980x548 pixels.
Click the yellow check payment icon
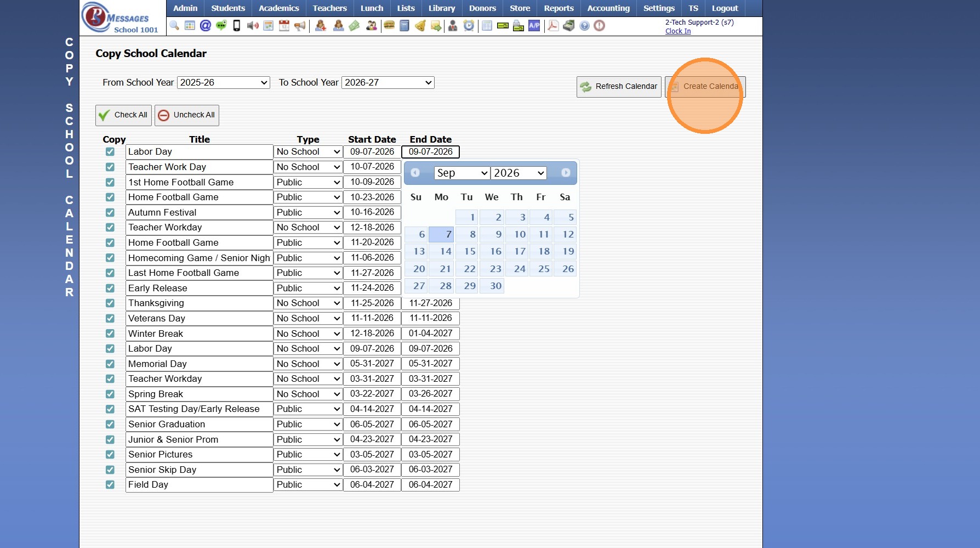coord(503,26)
